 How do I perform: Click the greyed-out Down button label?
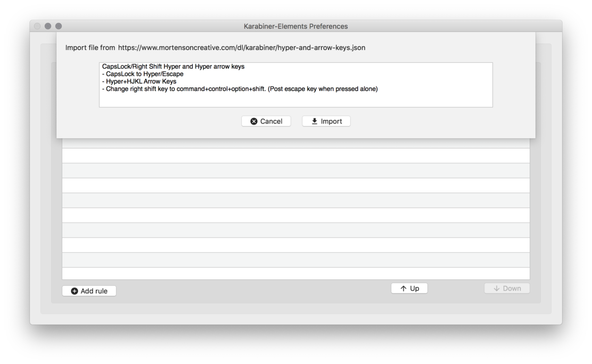point(512,288)
